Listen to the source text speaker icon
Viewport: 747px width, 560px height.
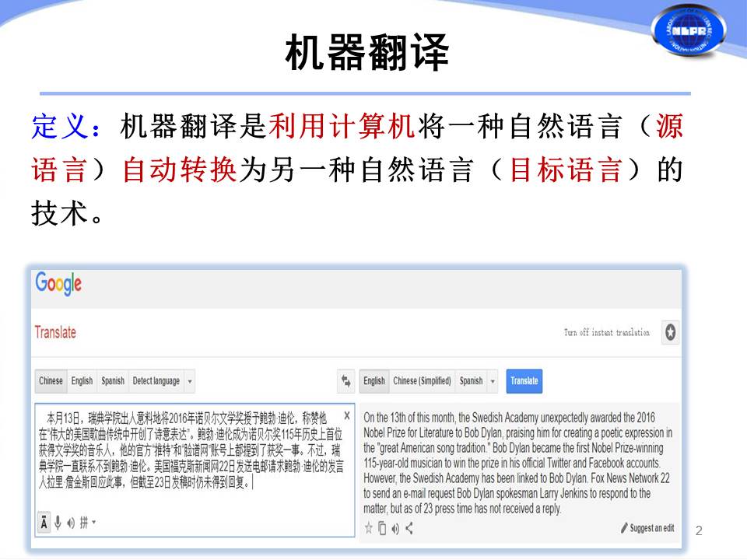(70, 523)
